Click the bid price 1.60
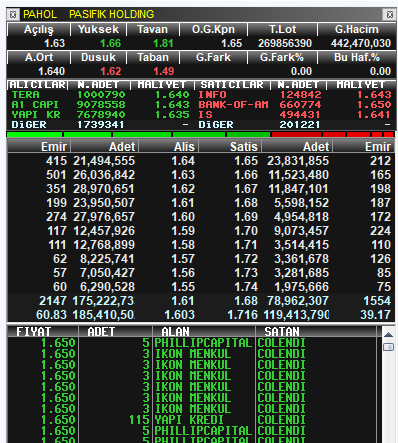Viewport: 398px width, 443px height. (x=183, y=217)
